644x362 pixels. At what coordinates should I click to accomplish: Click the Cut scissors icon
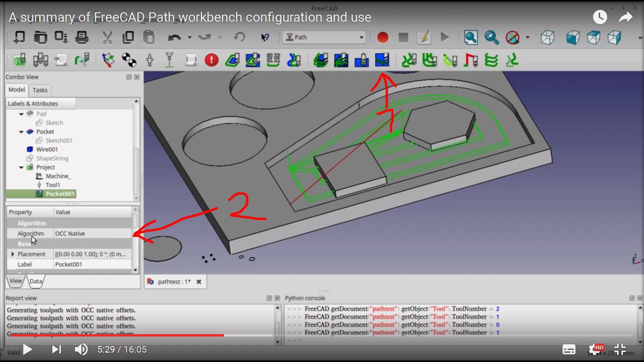tap(107, 37)
